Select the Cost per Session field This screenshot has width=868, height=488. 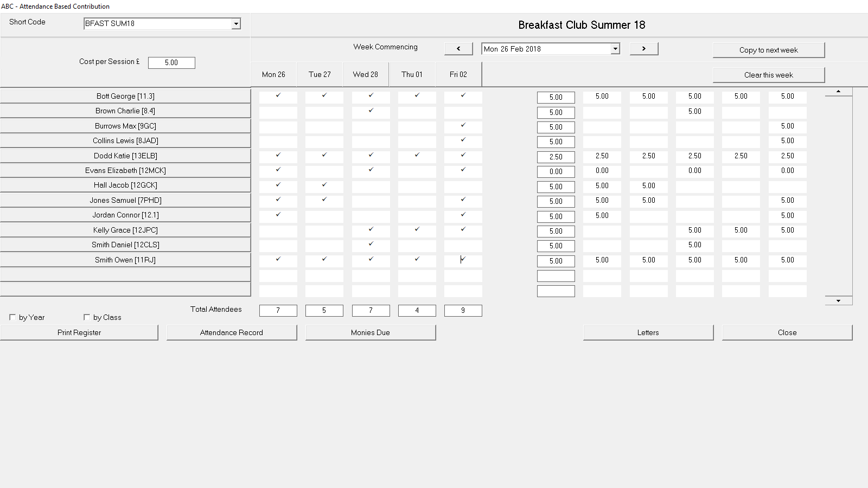point(171,63)
